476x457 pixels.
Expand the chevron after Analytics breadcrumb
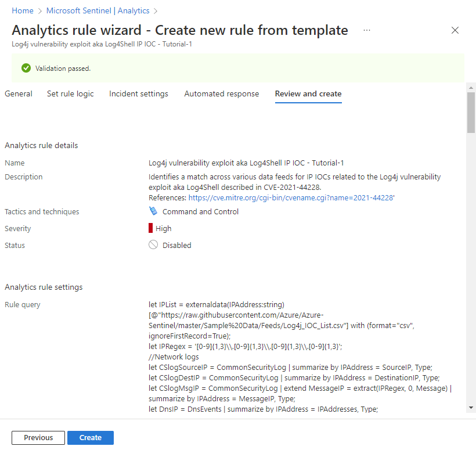[x=154, y=10]
